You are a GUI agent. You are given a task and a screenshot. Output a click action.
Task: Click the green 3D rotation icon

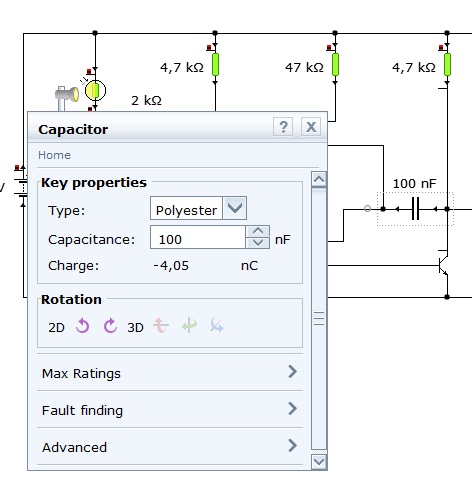tap(189, 325)
